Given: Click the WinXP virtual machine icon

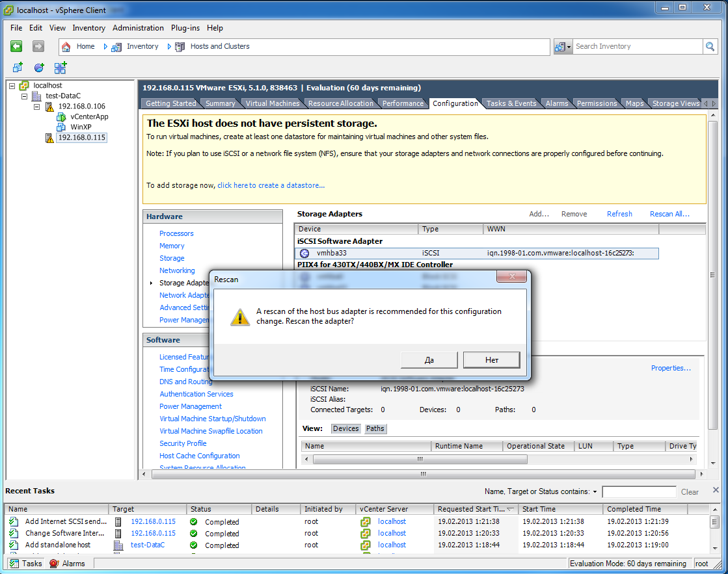Looking at the screenshot, I should (x=61, y=127).
